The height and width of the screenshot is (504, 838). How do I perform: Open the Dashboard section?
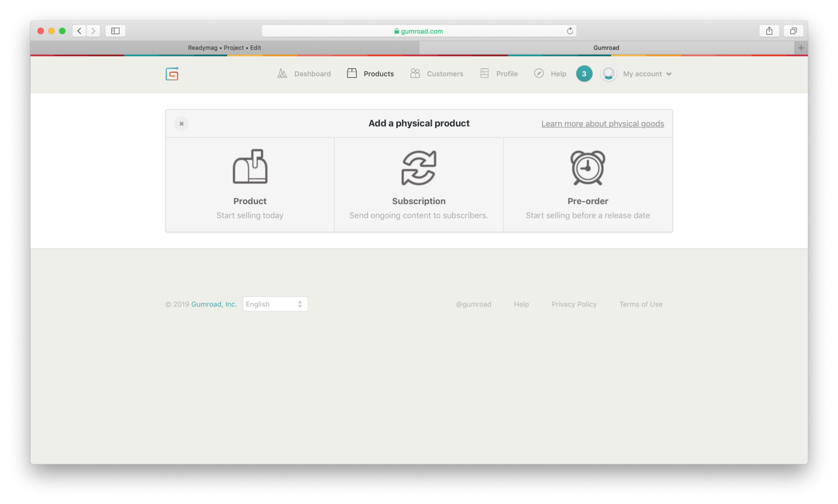coord(304,74)
